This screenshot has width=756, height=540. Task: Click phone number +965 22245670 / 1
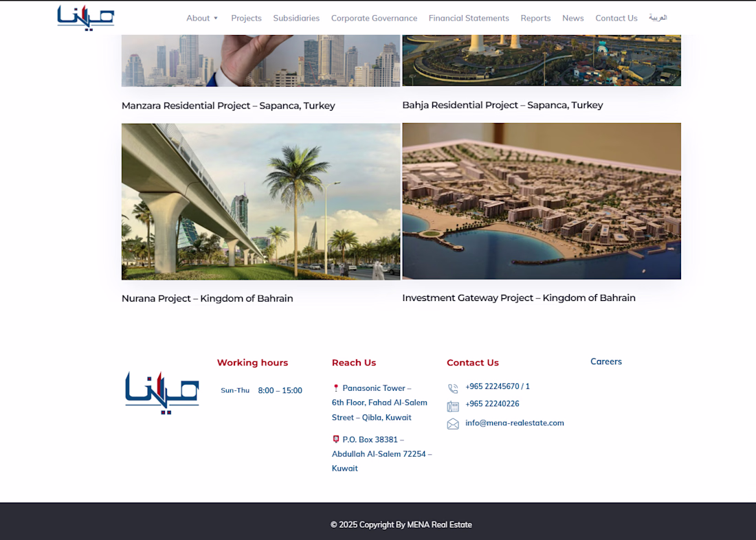[x=497, y=386]
